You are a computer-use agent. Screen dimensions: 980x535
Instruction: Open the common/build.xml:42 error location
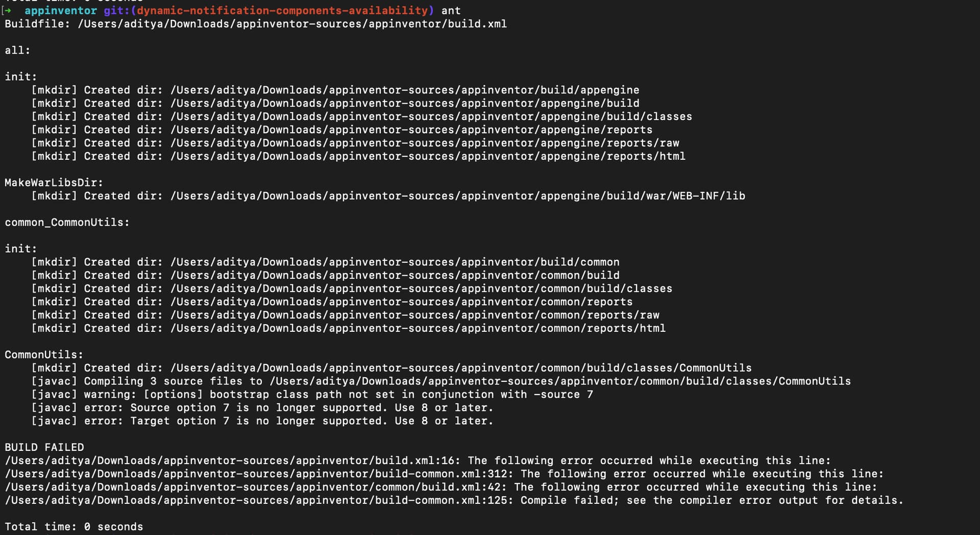[255, 488]
